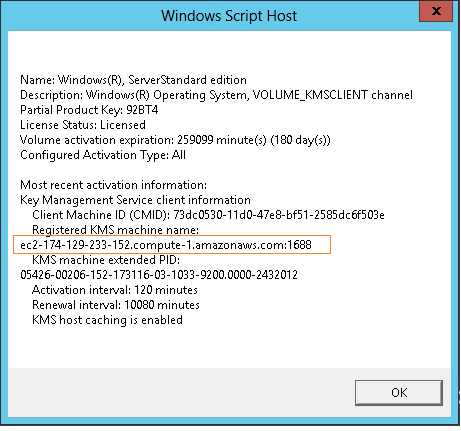Click 'Key Management Service client information' line
The image size is (461, 431).
[x=135, y=200]
